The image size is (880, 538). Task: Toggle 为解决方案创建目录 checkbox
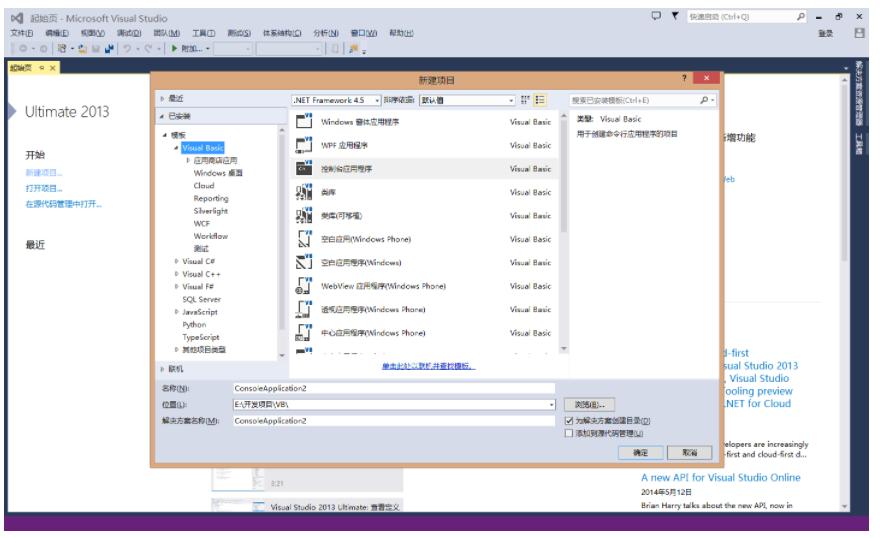[x=569, y=421]
